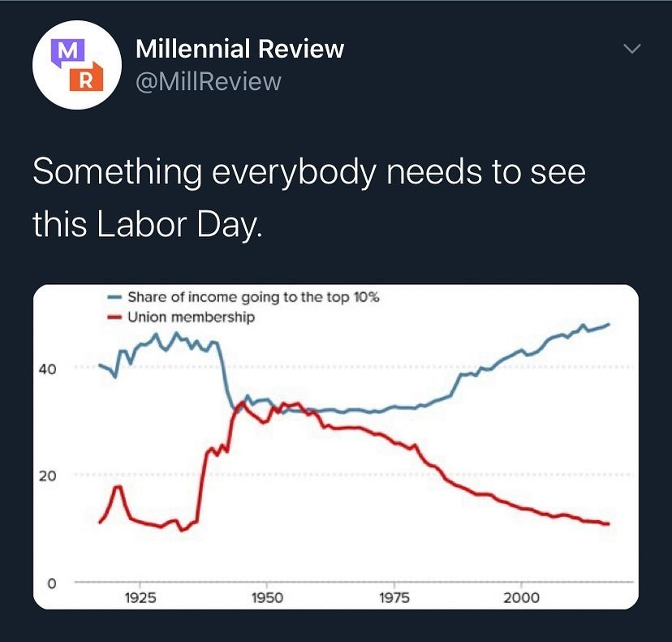Image resolution: width=672 pixels, height=642 pixels.
Task: Open the Millennial Review display name
Action: pyautogui.click(x=239, y=49)
